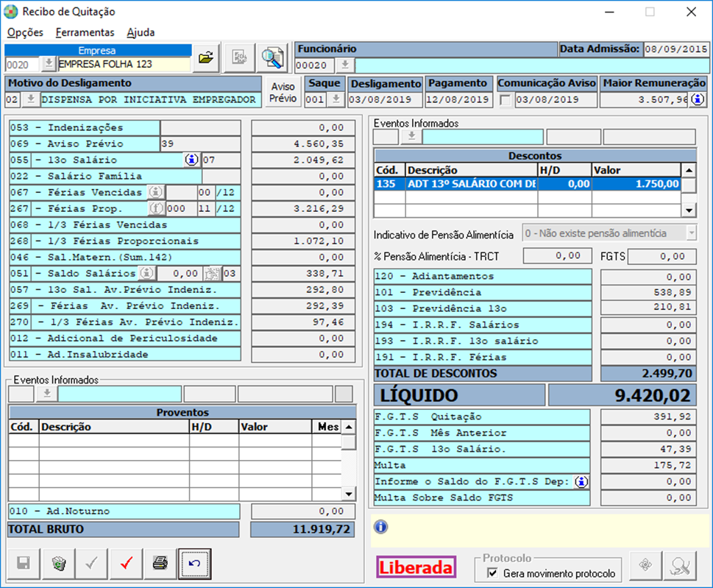713x588 pixels.
Task: Click the info icon on Férias Vencidas row
Action: tap(156, 192)
